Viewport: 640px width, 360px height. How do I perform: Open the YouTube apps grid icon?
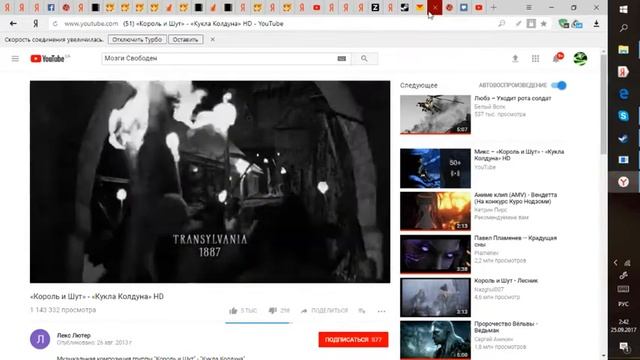[536, 59]
